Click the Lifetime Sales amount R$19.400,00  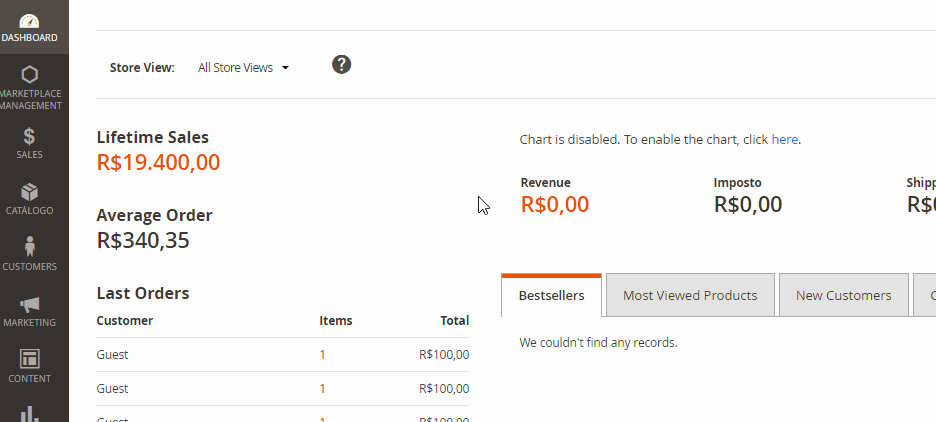(158, 162)
